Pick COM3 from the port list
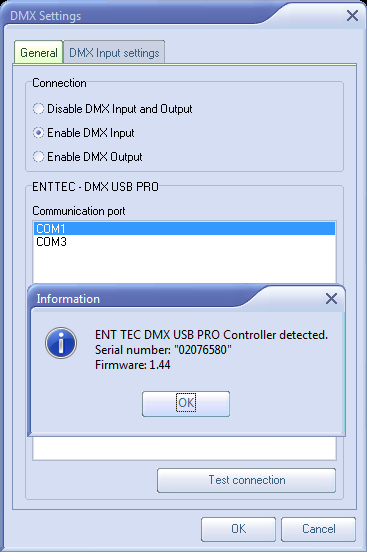The width and height of the screenshot is (367, 552). pos(184,242)
